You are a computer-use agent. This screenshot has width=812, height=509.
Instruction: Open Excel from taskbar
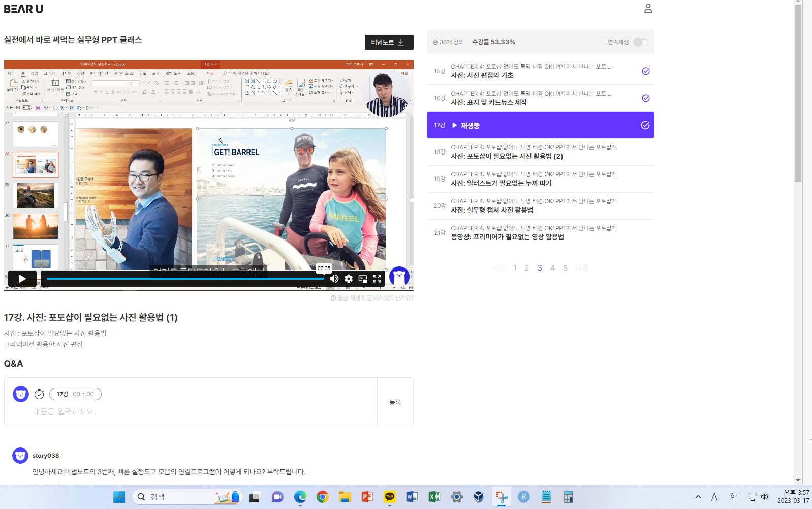[x=434, y=497]
